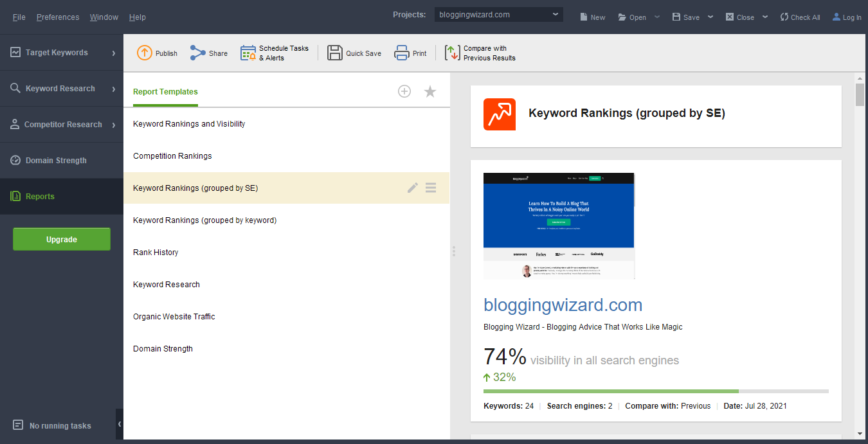The width and height of the screenshot is (868, 444).
Task: Click the Reports sidebar icon
Action: (15, 197)
